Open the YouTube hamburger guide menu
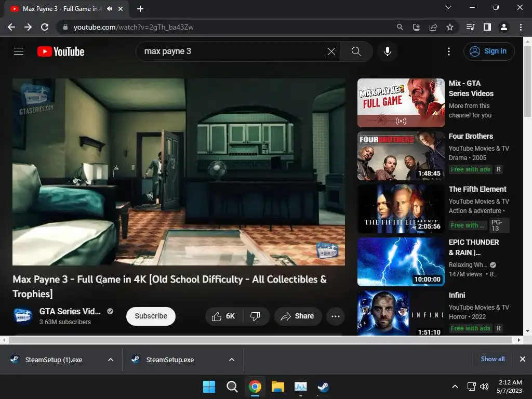Image resolution: width=532 pixels, height=399 pixels. click(x=19, y=51)
